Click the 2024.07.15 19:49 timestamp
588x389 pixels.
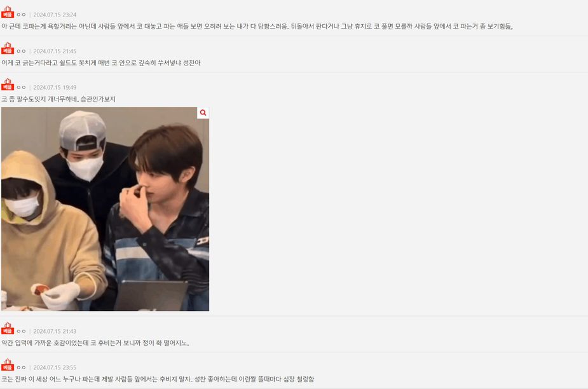click(x=55, y=88)
